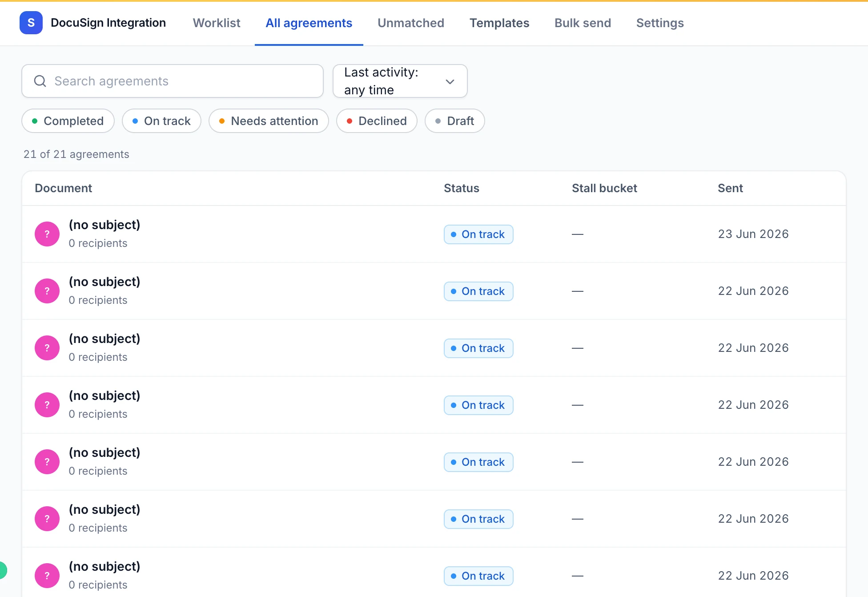Click the Search agreements input field
The image size is (868, 597).
173,81
